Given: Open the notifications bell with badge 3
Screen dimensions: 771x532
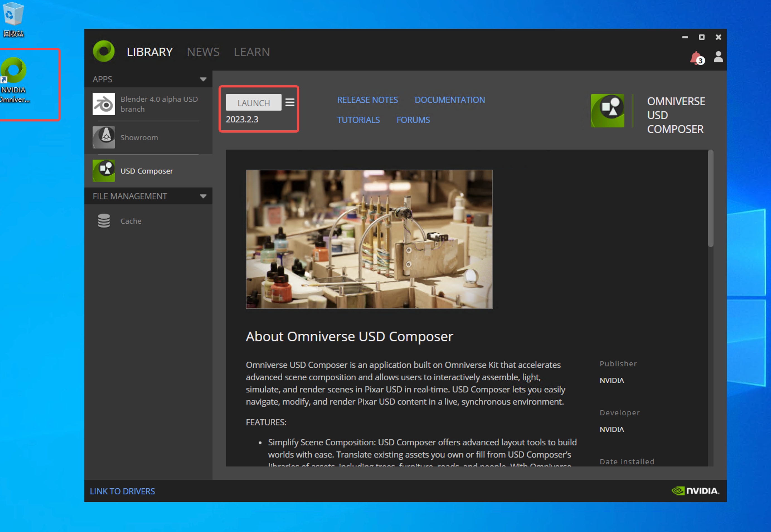Looking at the screenshot, I should [697, 58].
